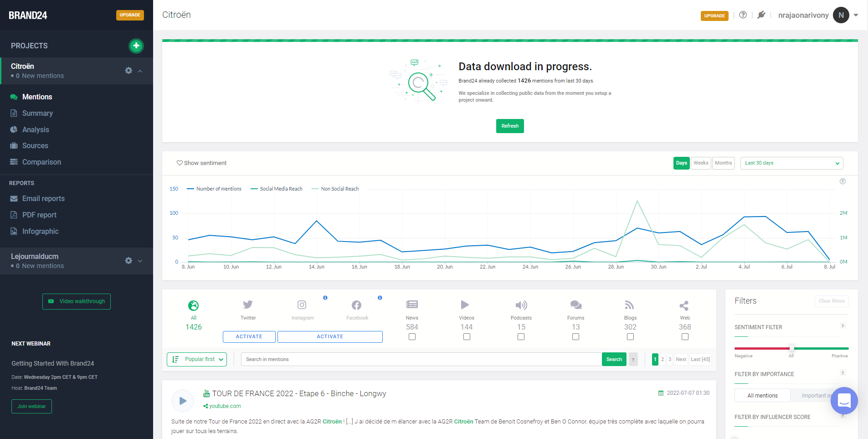Click the search help question mark button
The image size is (868, 439).
coord(633,359)
